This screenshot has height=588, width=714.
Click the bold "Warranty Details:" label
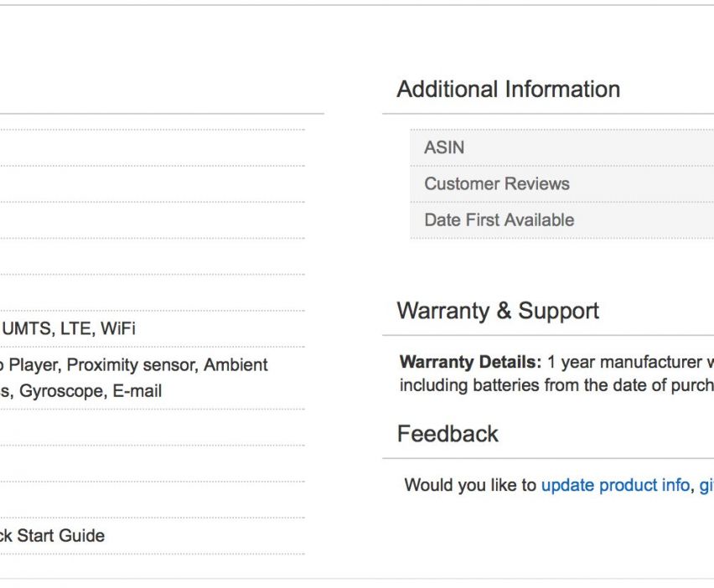click(470, 363)
